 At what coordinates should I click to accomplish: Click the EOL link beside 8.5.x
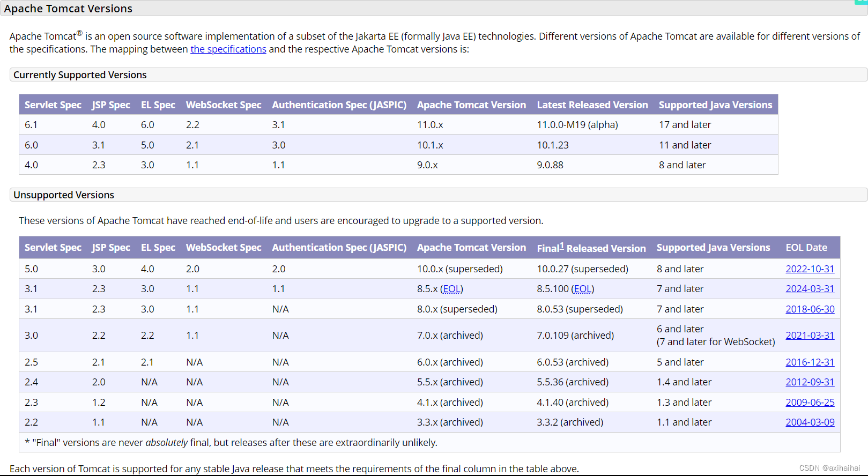click(x=451, y=289)
